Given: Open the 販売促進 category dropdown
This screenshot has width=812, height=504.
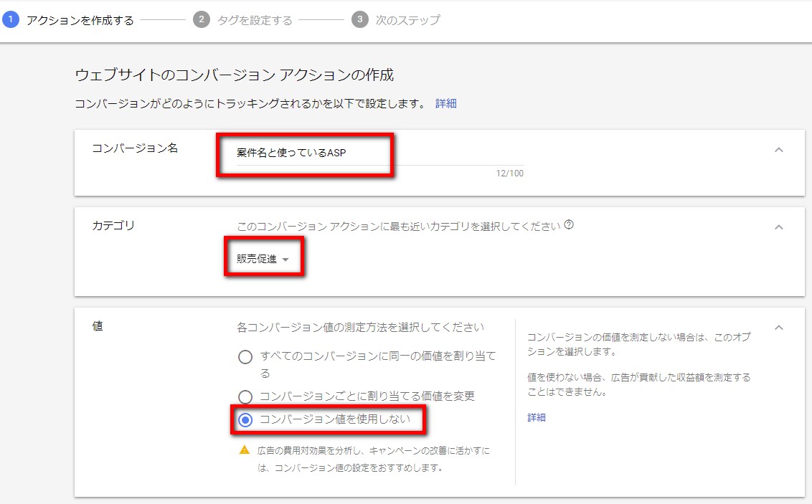Looking at the screenshot, I should (263, 260).
